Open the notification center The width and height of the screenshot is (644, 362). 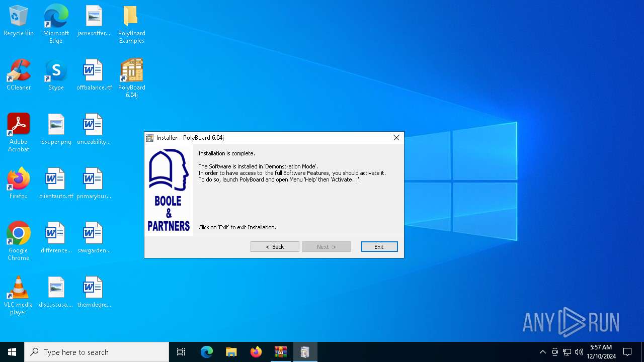coord(627,352)
